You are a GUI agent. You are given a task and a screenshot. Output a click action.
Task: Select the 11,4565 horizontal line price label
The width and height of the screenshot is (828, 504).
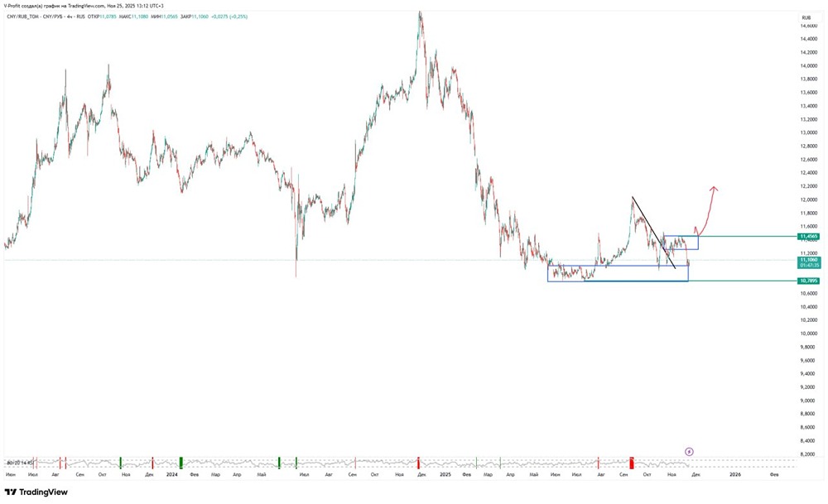(808, 237)
